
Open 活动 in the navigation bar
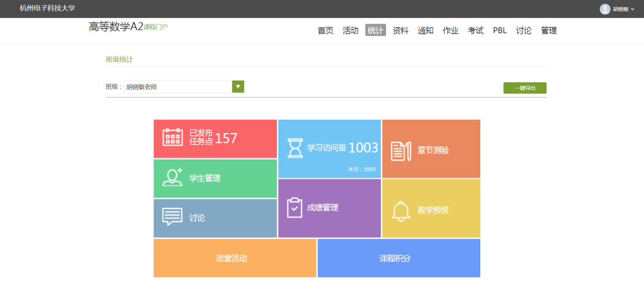pyautogui.click(x=350, y=30)
